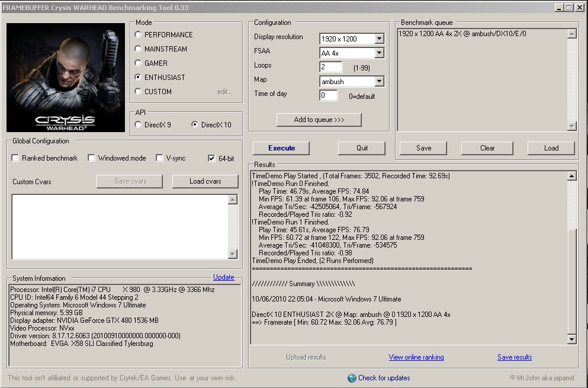The width and height of the screenshot is (588, 388).
Task: Click the 'TimeDemo Play Ended' line
Action: [x=313, y=261]
